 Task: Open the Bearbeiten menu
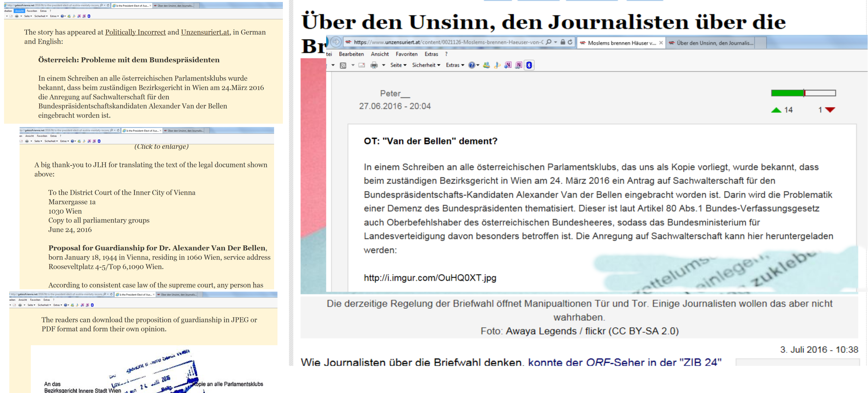pos(351,54)
